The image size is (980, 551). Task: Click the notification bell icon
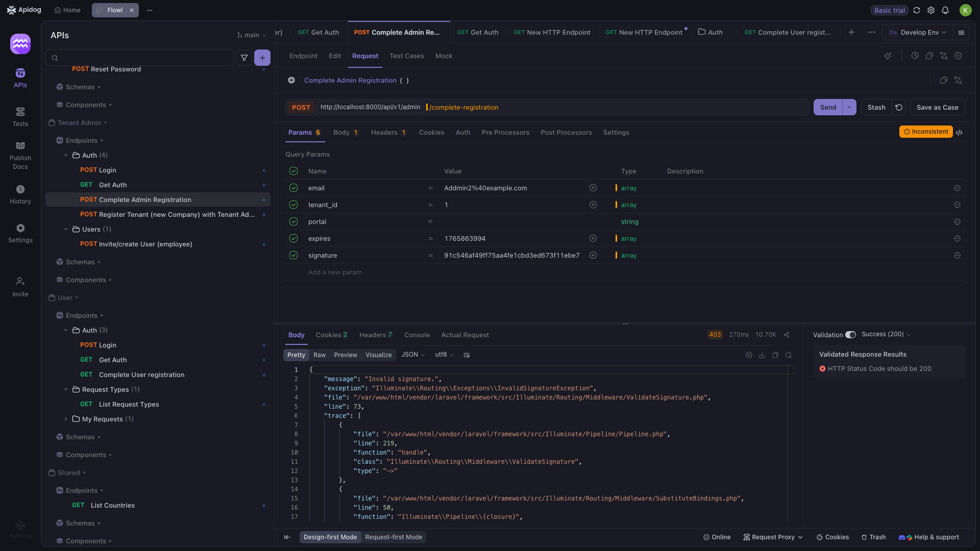[x=945, y=10]
